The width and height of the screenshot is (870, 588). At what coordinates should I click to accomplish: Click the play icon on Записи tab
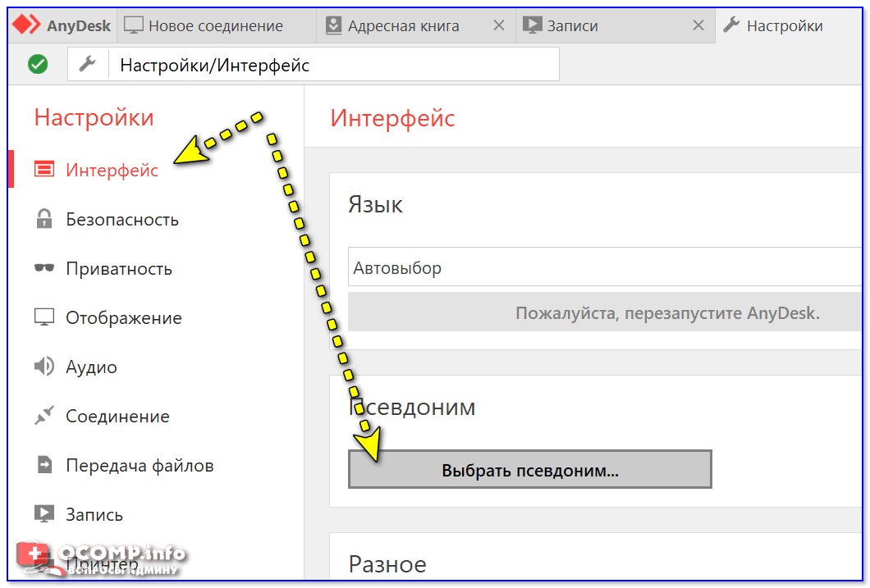532,25
